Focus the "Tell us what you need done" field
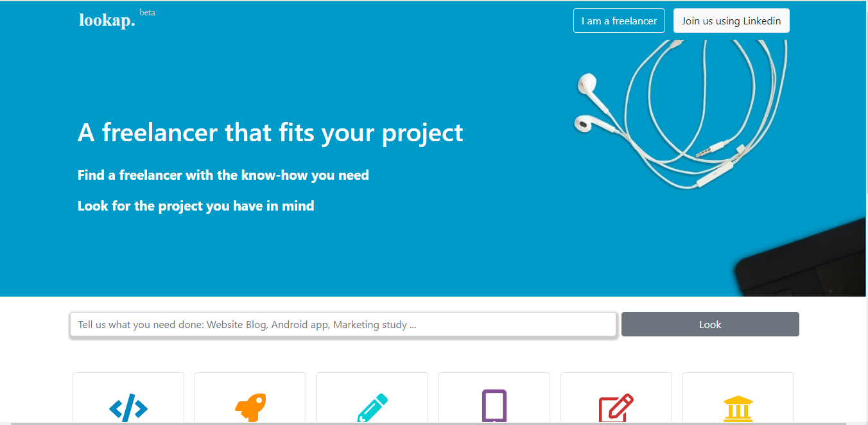This screenshot has width=868, height=425. [x=343, y=324]
